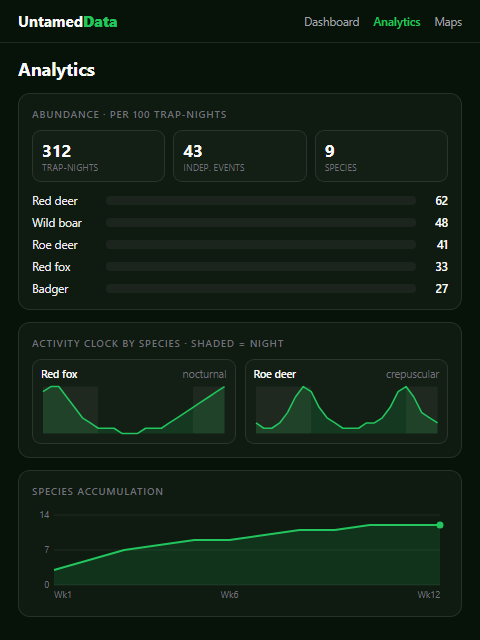Select the 43 Indep. Events stat card
Viewport: 480px width, 640px height.
click(x=240, y=156)
